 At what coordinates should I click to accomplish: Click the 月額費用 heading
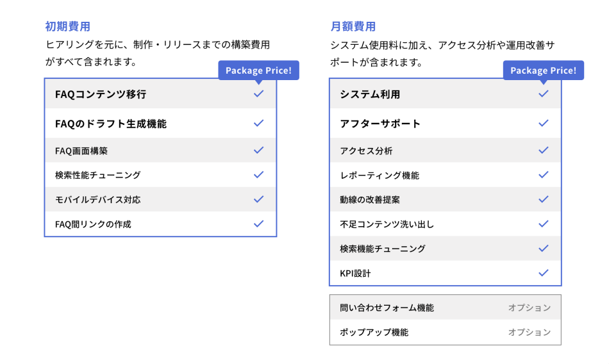pyautogui.click(x=353, y=26)
